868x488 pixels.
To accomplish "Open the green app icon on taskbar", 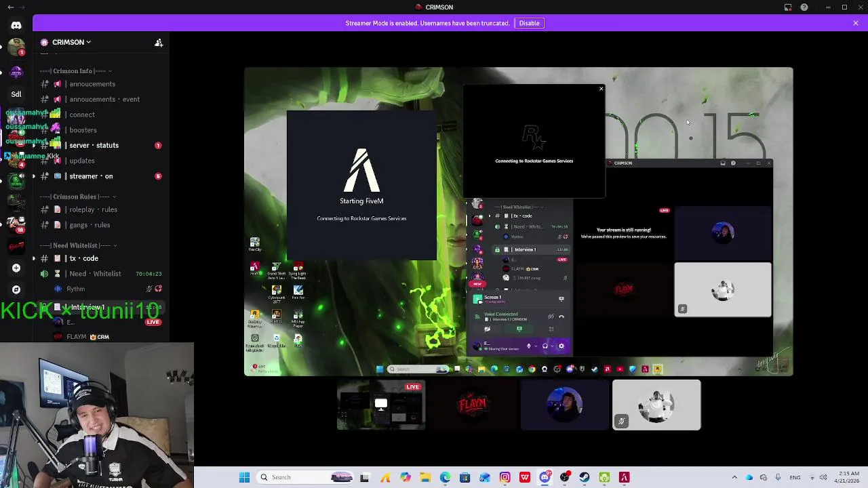I will [604, 477].
